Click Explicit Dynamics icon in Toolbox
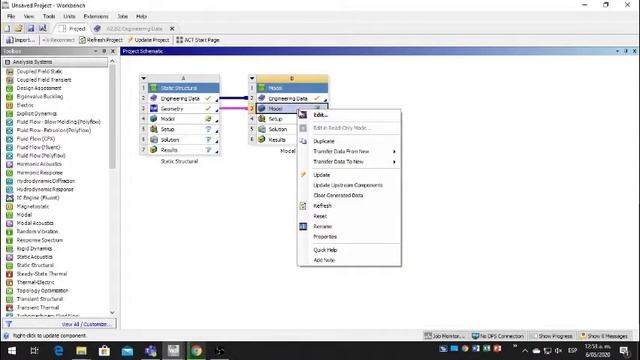 9,113
